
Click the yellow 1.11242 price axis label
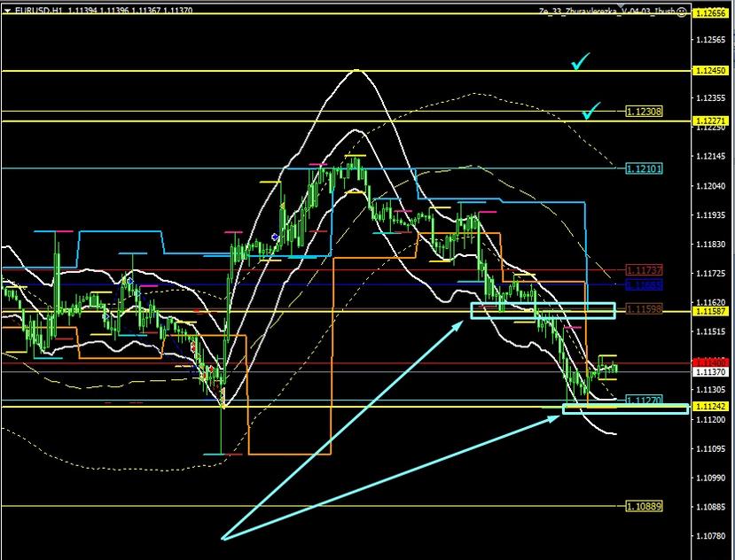(710, 407)
